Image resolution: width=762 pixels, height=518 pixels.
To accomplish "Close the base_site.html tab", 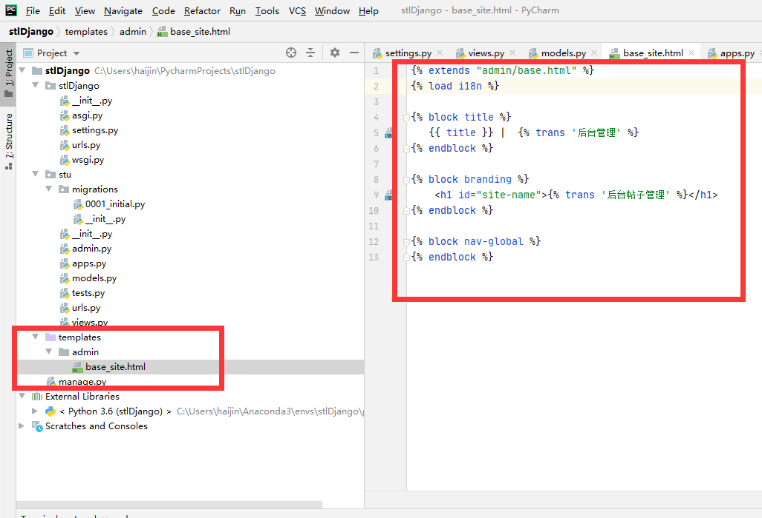I will pyautogui.click(x=691, y=52).
